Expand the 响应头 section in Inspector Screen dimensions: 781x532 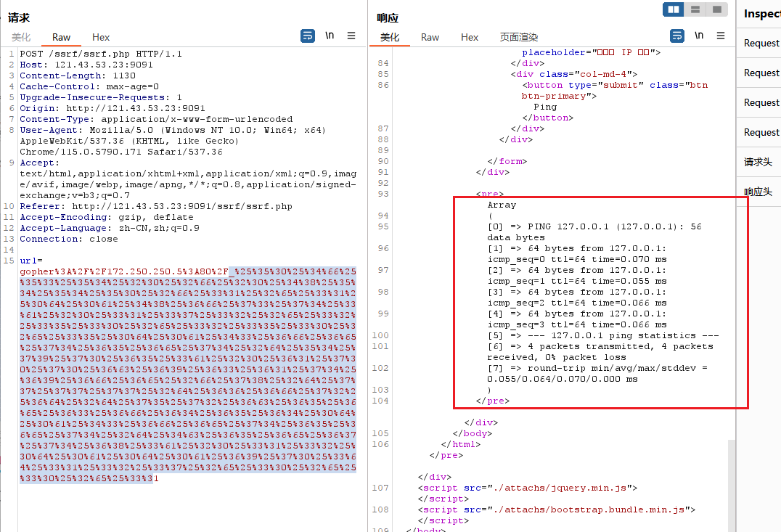click(x=758, y=192)
